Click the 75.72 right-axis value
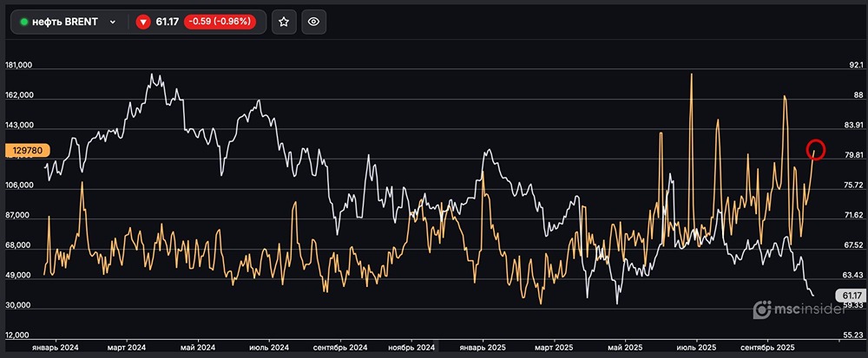This screenshot has width=868, height=358. tap(855, 186)
